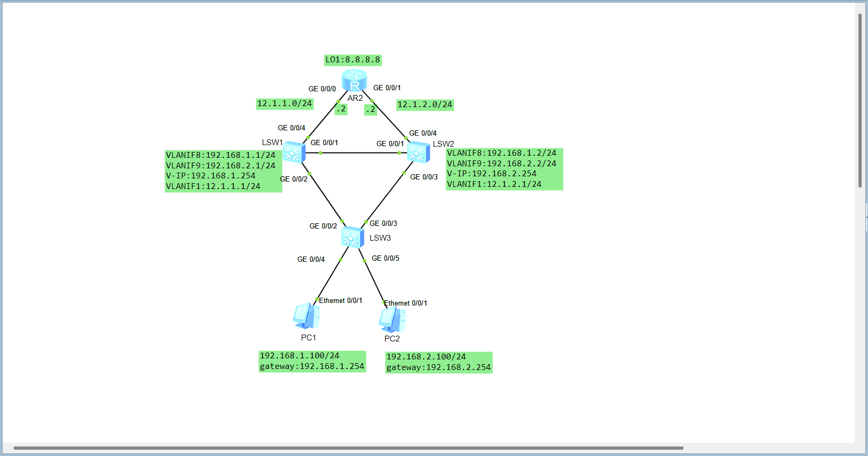Click the V-IP:192.168.2.254 line

[x=491, y=174]
